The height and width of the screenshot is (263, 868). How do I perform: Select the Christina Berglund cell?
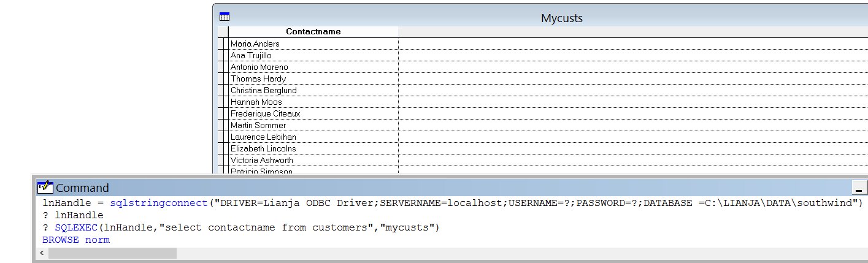(x=313, y=90)
